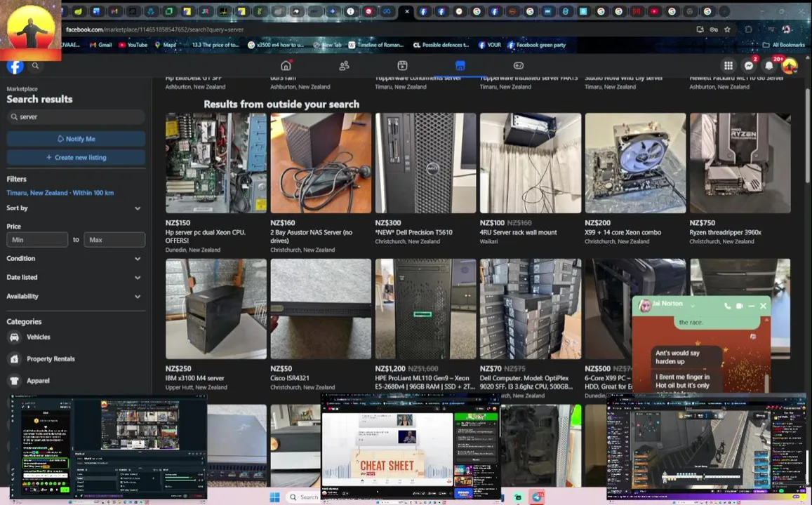Screen dimensions: 812x505
Task: Click the Max price field
Action: click(x=114, y=240)
